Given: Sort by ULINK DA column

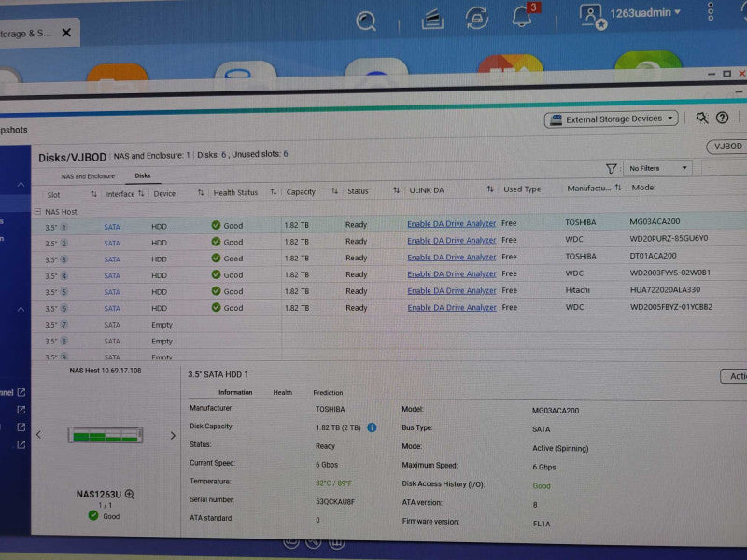Looking at the screenshot, I should (x=489, y=189).
